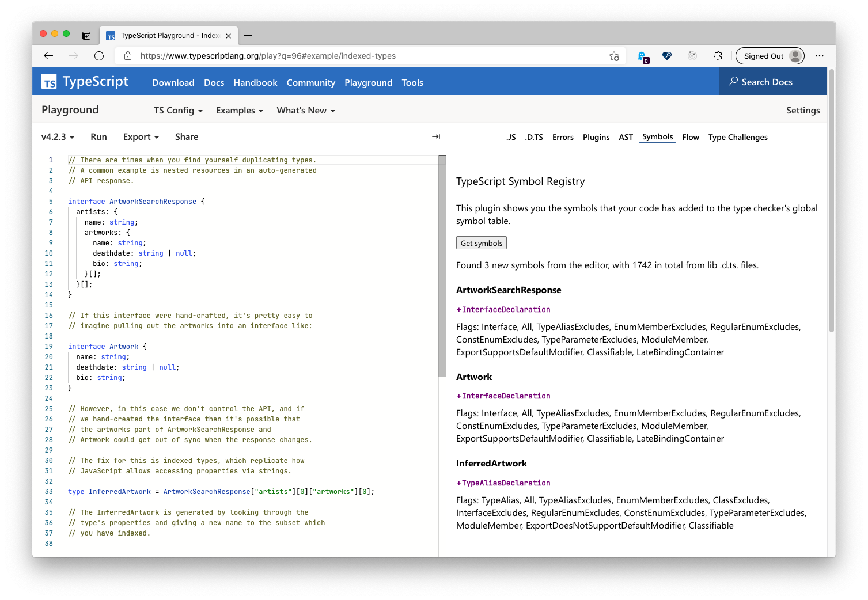Click the browser address bar URL
This screenshot has height=600, width=868.
[x=268, y=56]
